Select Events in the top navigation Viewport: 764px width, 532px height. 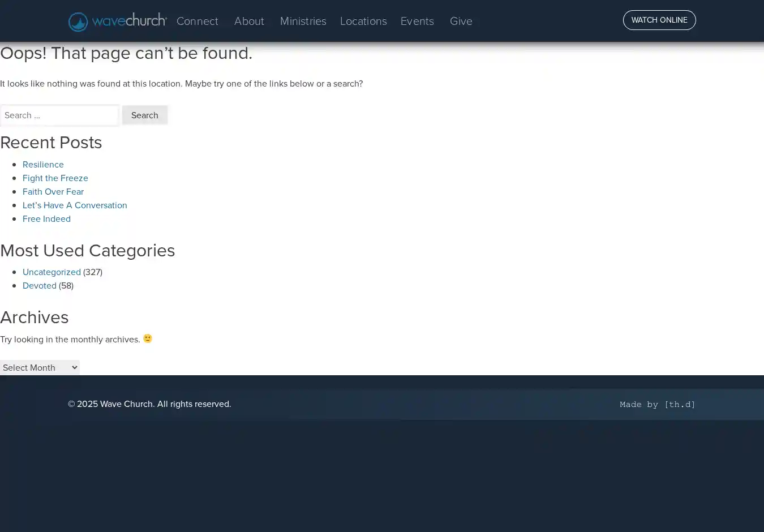(x=417, y=22)
